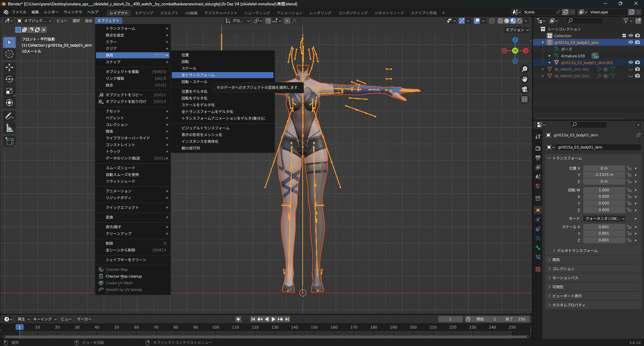Switch to perspective/orthographic grid icon

coord(525,99)
